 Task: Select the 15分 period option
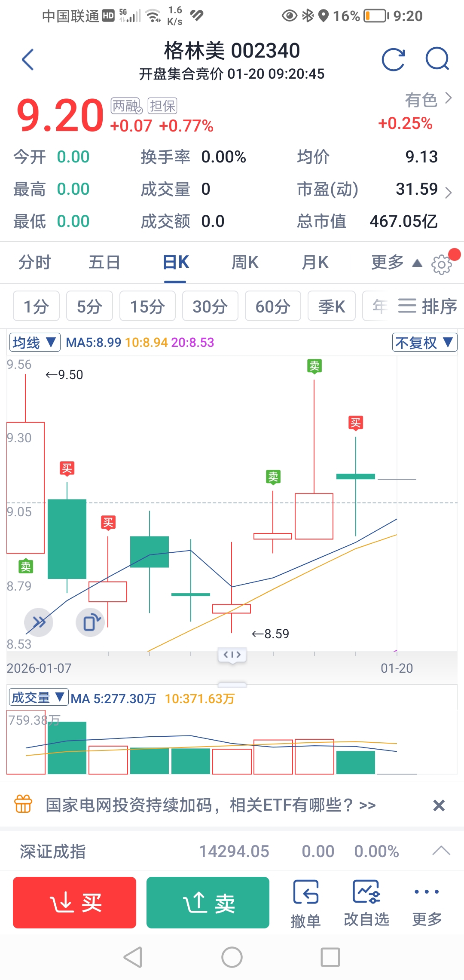[147, 306]
